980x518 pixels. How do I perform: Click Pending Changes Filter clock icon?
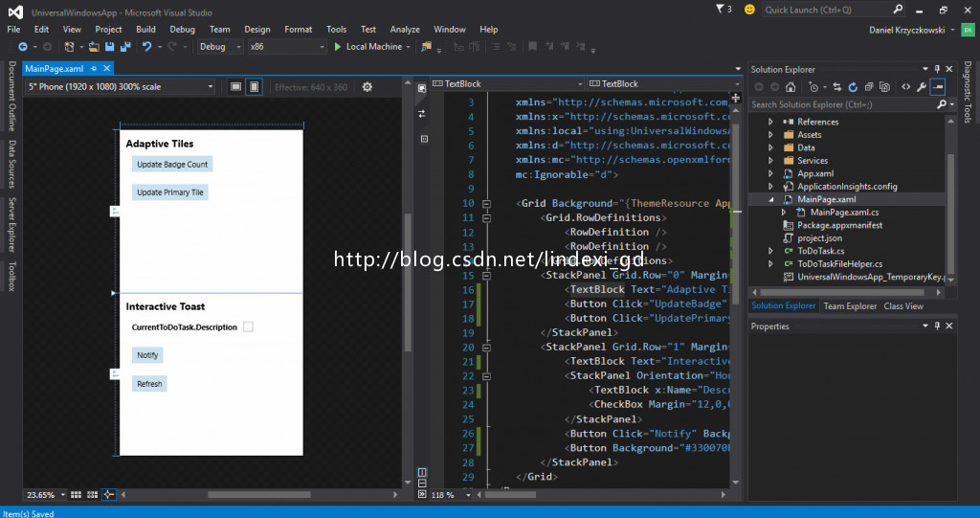[x=813, y=87]
